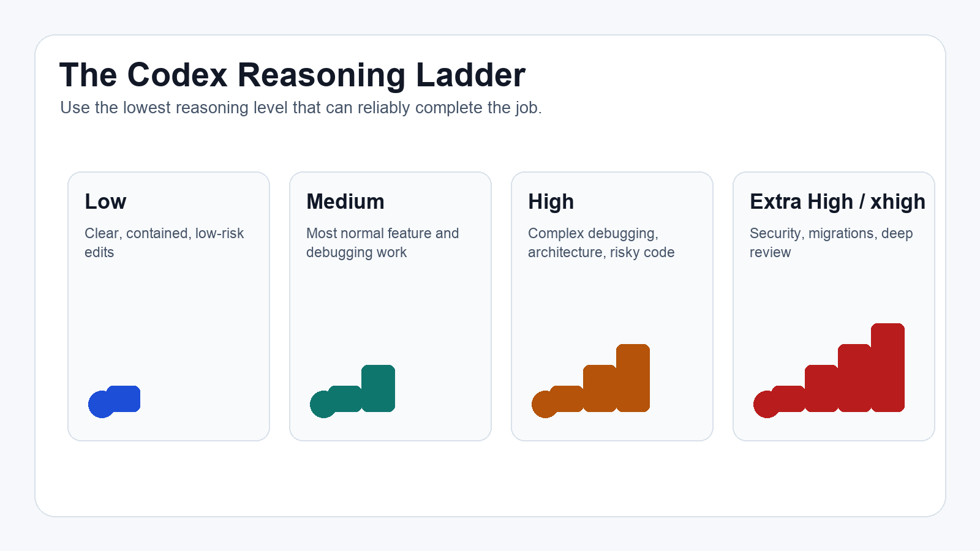Click the red Extra High ladder icon
980x551 pixels.
(829, 370)
